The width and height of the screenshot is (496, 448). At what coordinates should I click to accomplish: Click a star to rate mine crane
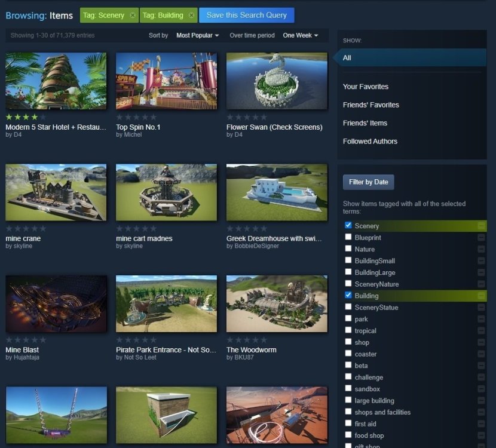[26, 228]
